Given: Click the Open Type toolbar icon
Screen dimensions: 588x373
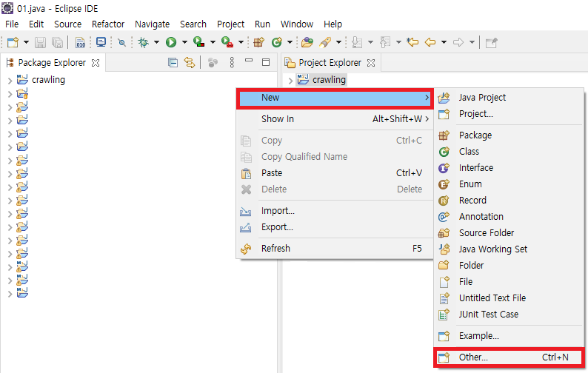Looking at the screenshot, I should click(x=307, y=42).
